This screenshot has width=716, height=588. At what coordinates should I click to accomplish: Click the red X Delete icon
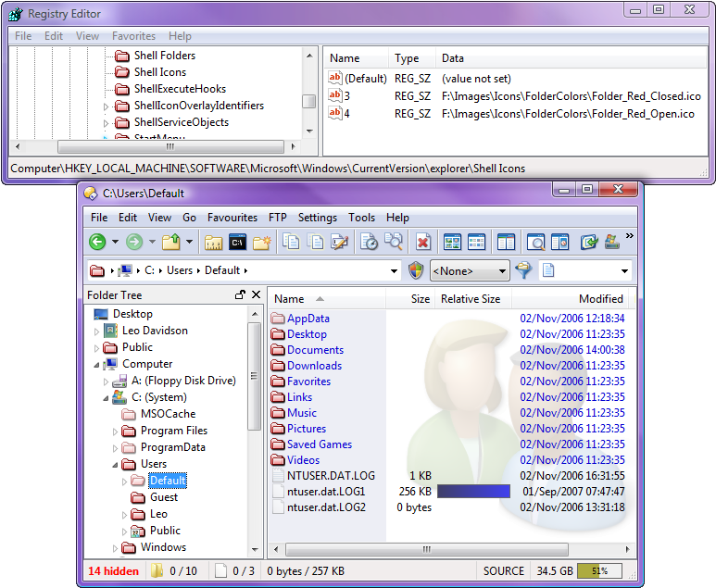423,243
